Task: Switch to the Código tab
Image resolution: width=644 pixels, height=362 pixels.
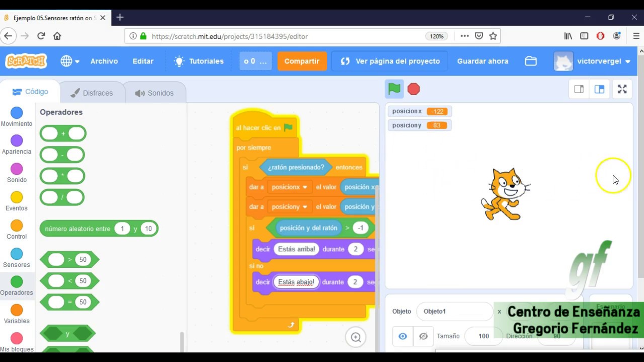Action: point(30,92)
